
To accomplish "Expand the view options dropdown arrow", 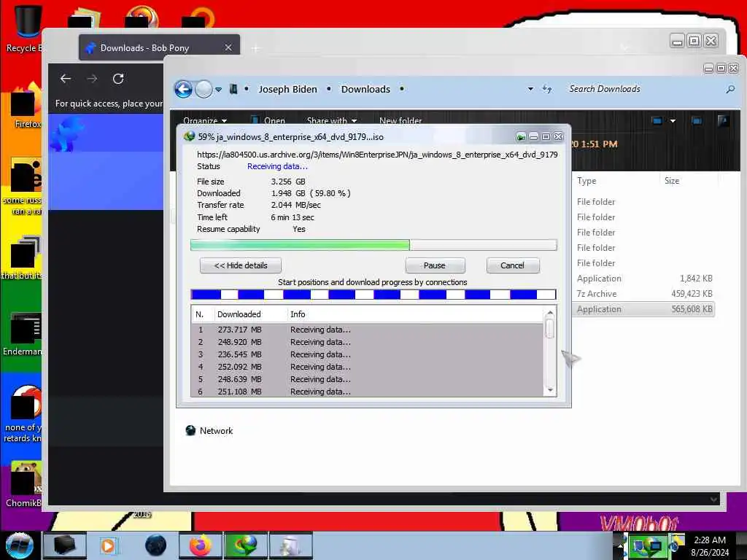I will click(673, 121).
